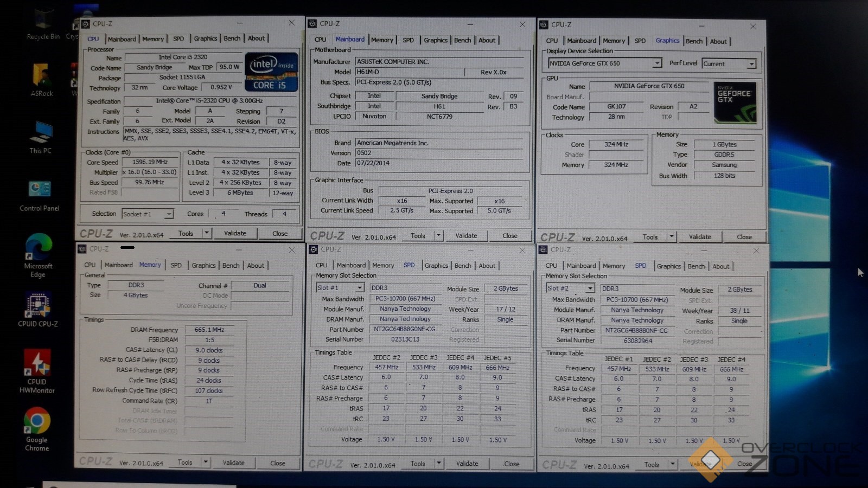Image resolution: width=868 pixels, height=488 pixels.
Task: Expand Tools arrow in Slot #1 SPD window
Action: [438, 464]
